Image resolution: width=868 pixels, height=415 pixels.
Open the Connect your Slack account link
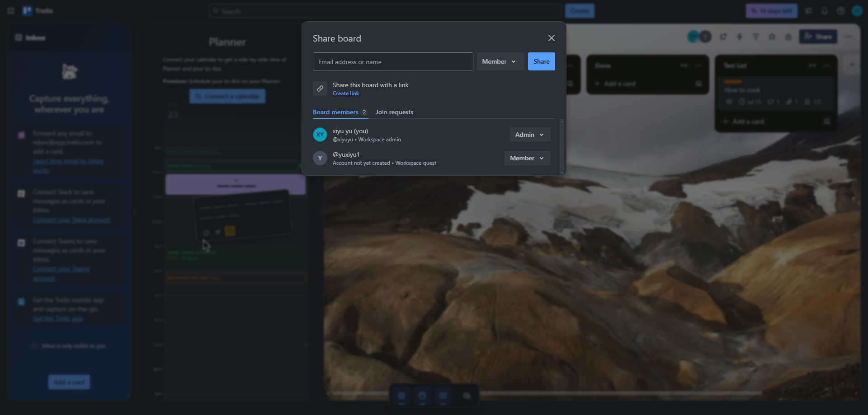(x=71, y=219)
